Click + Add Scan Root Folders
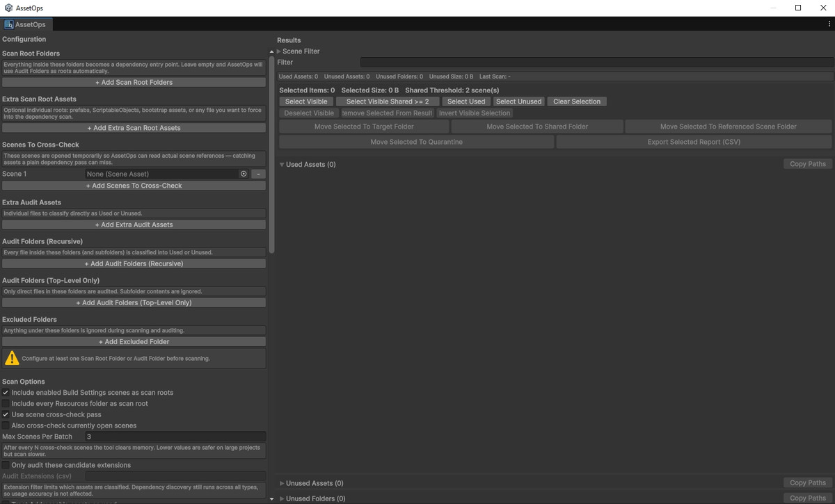Screen dimensions: 835x504 134,82
